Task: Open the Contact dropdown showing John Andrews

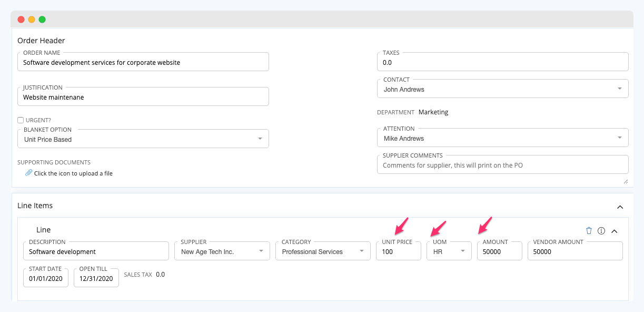Action: tap(620, 88)
